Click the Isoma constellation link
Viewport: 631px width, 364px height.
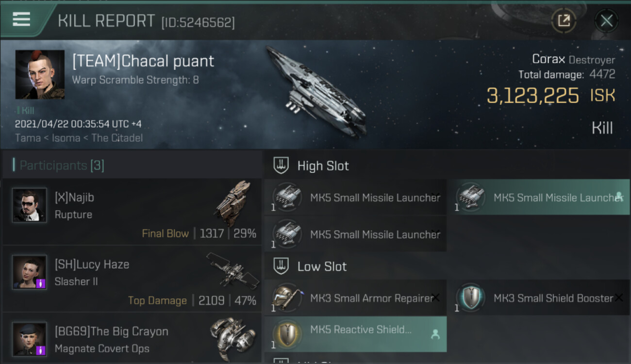click(x=66, y=138)
